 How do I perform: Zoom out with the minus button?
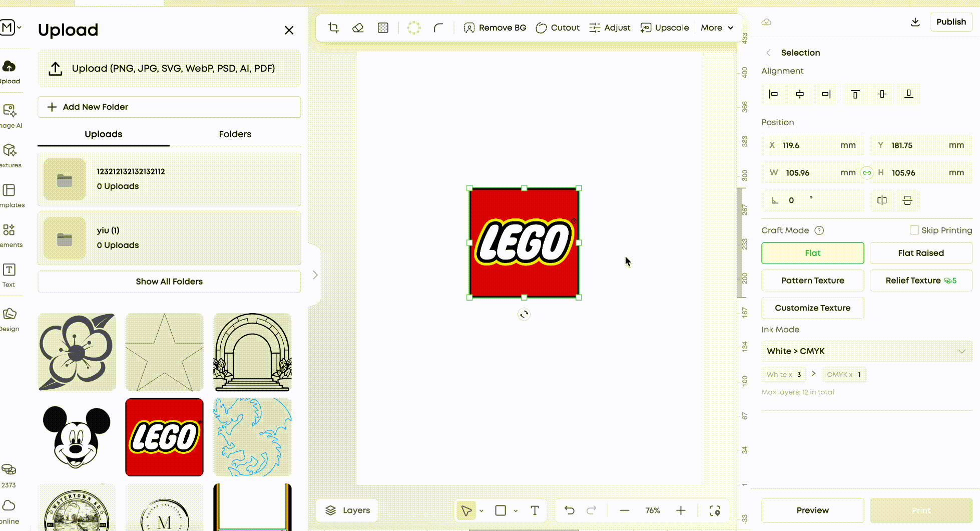[624, 510]
